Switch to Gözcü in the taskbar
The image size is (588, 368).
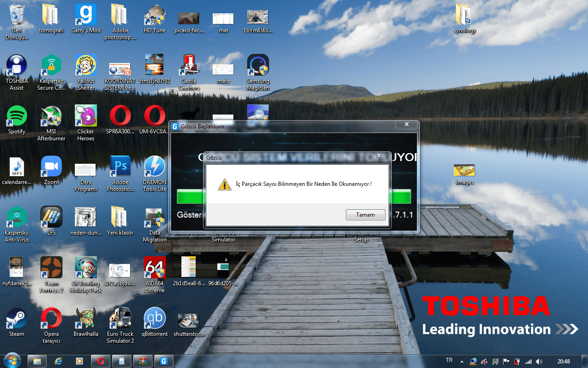[x=164, y=361]
